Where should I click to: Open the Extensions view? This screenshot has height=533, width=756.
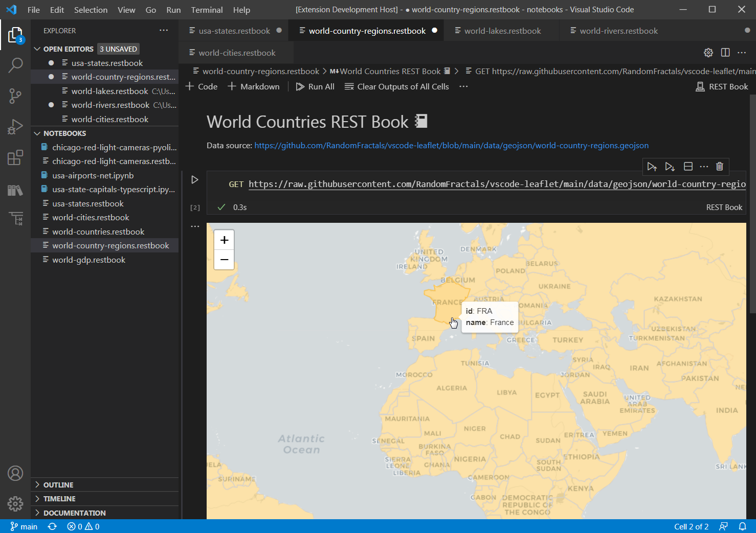tap(15, 157)
